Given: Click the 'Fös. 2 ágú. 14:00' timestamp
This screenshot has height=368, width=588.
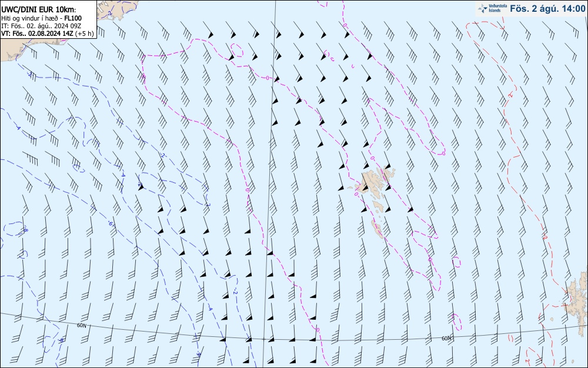Looking at the screenshot, I should click(547, 9).
